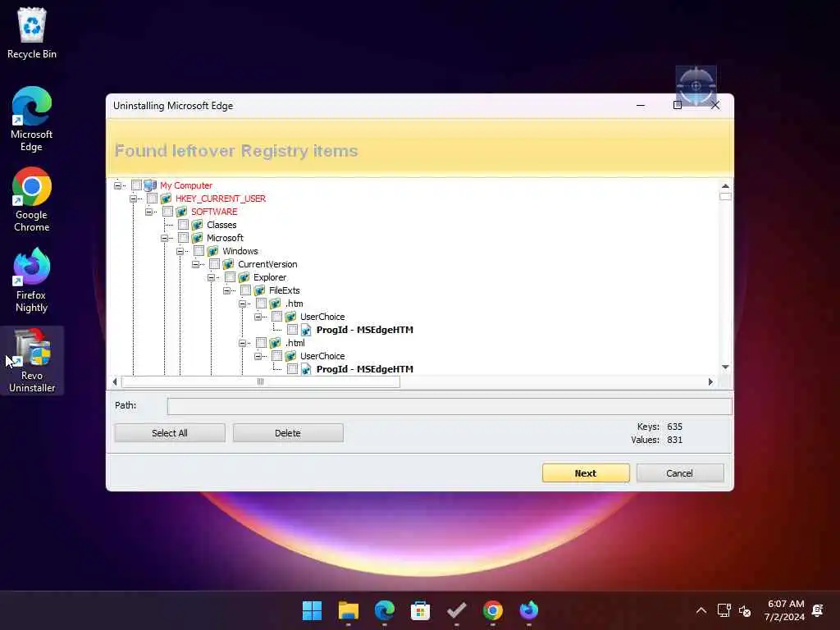Select the Firefox Nightly desktop shortcut
This screenshot has width=840, height=630.
point(32,280)
